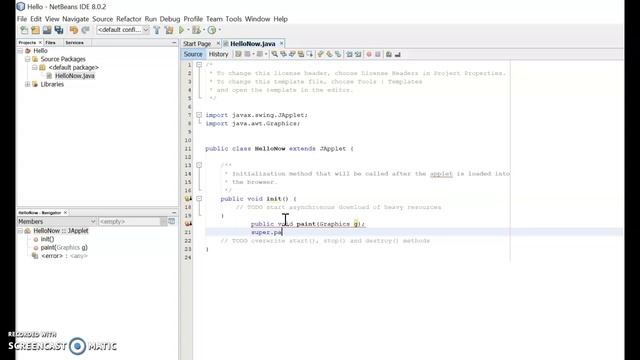Open the Window menu
This screenshot has height=360, width=640.
(x=258, y=19)
